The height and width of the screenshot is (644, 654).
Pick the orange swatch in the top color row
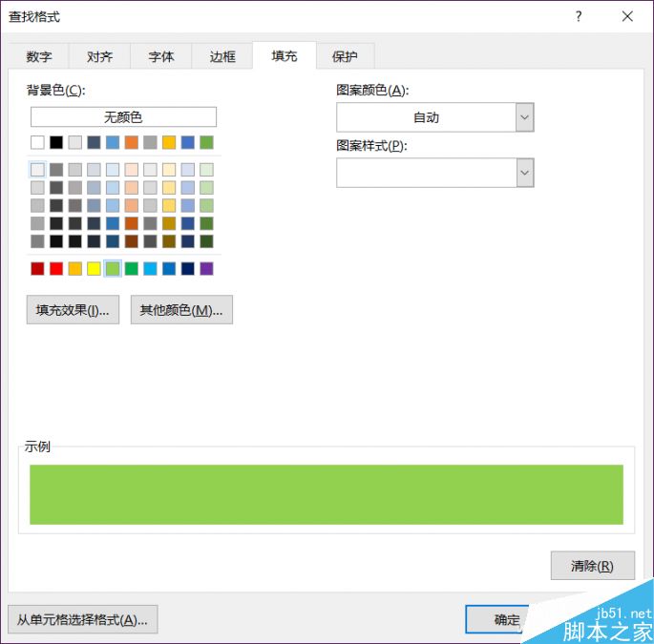(x=131, y=142)
